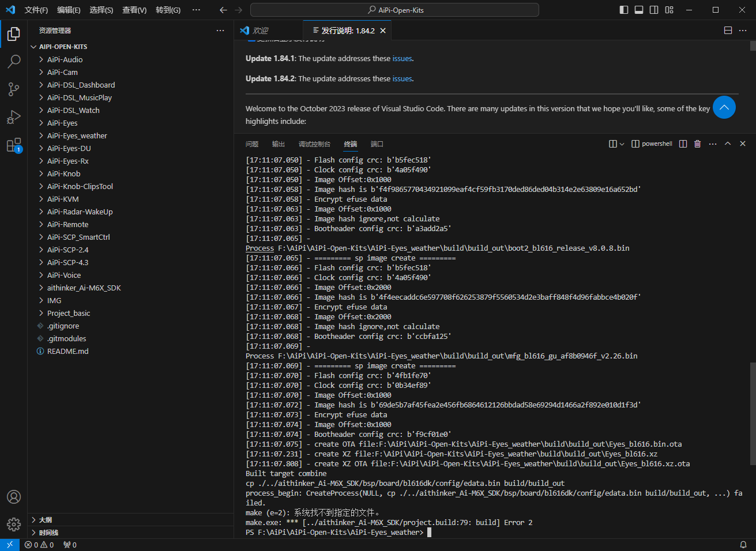Expand the AiPi-DSL_Dashboard folder
The width and height of the screenshot is (756, 551).
tap(131, 85)
